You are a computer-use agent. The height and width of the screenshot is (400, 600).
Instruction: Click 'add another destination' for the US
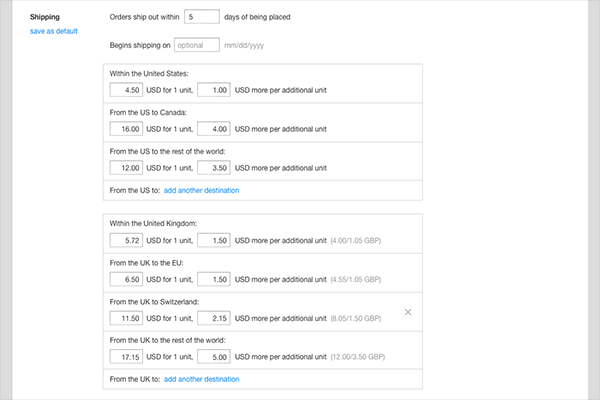coord(201,189)
